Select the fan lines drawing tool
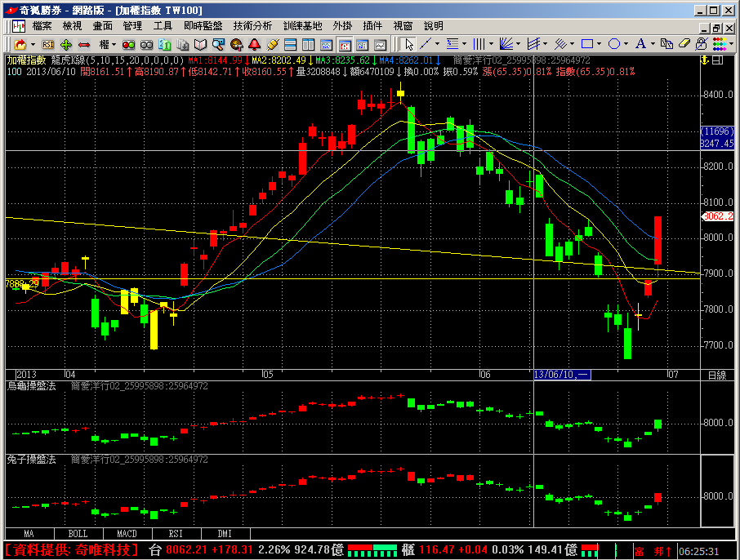Image resolution: width=740 pixels, height=560 pixels. [506, 44]
